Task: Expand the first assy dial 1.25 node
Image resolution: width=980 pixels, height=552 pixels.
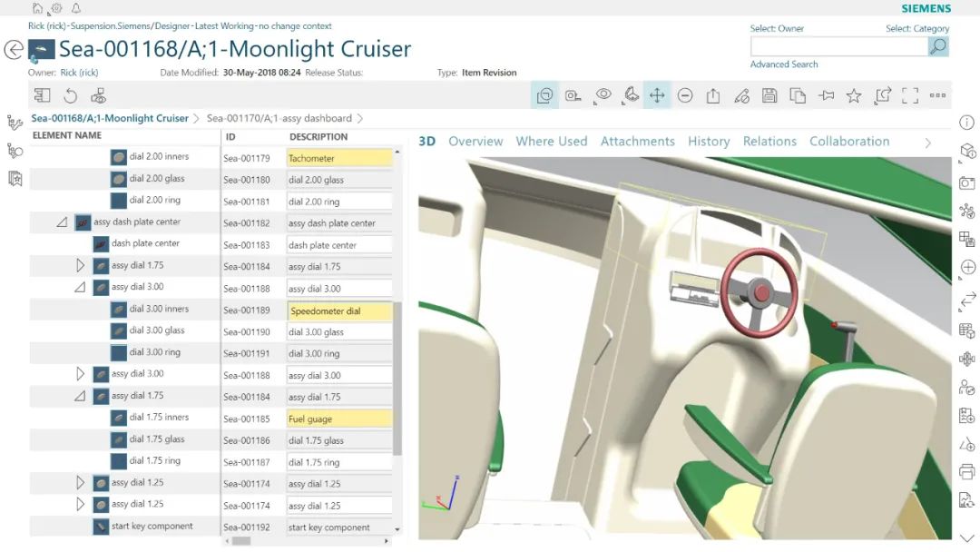Action: tap(80, 483)
